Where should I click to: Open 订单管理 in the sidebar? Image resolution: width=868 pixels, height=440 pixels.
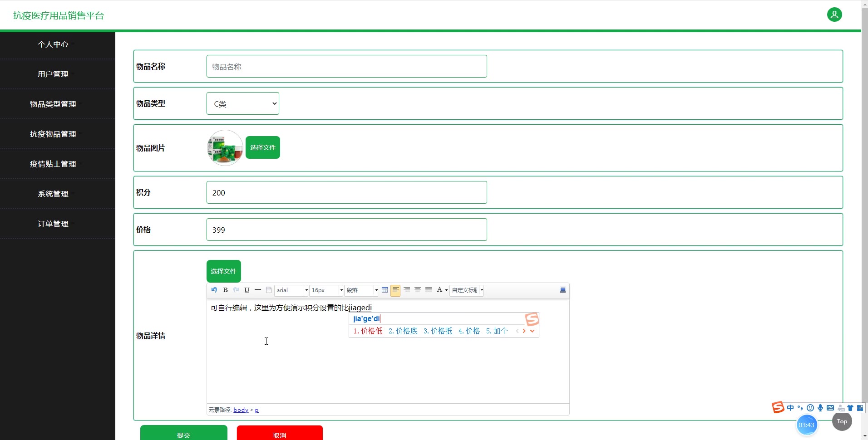tap(53, 224)
